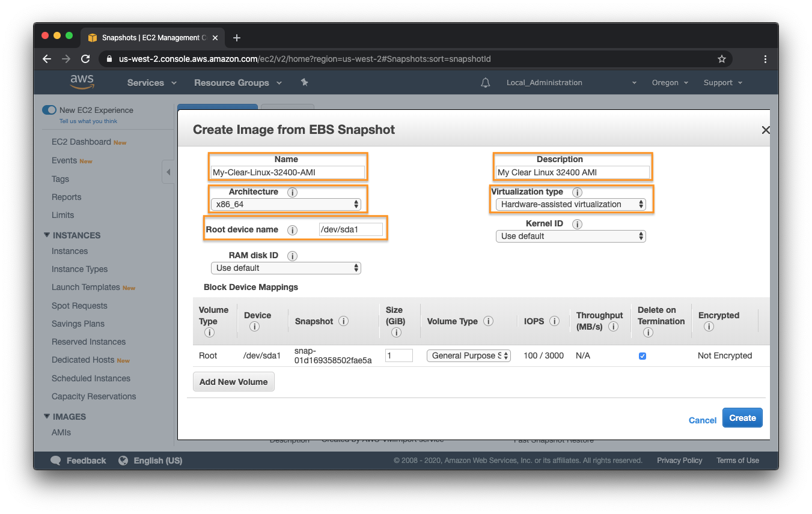Screen dimensions: 812x514
Task: Click the Feedback speech bubble icon
Action: (x=56, y=461)
